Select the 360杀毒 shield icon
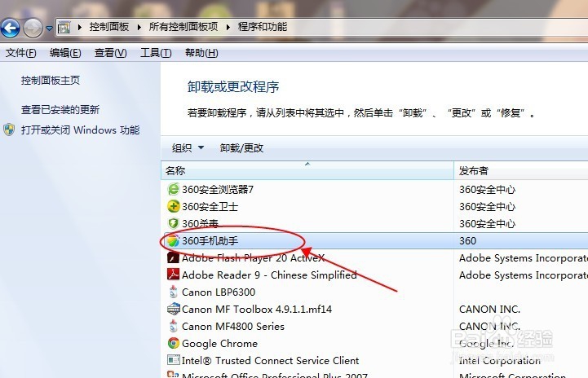The height and width of the screenshot is (378, 588). pyautogui.click(x=173, y=224)
